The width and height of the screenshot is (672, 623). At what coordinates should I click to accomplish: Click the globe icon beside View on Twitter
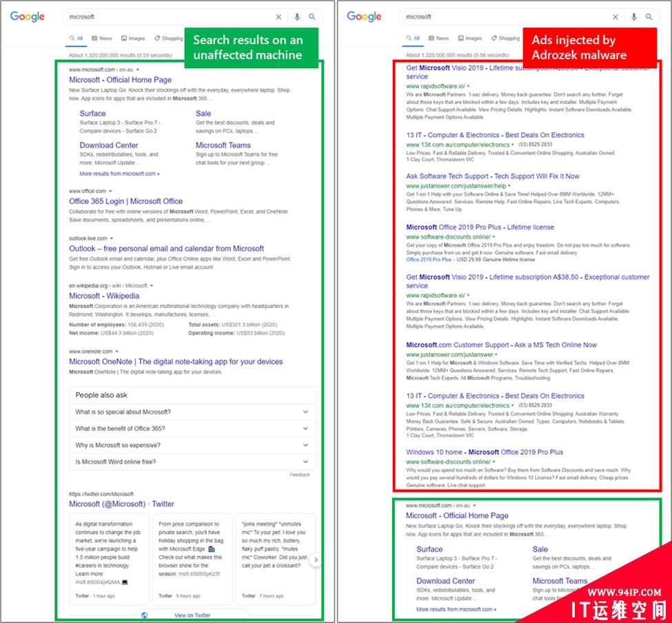pyautogui.click(x=145, y=615)
